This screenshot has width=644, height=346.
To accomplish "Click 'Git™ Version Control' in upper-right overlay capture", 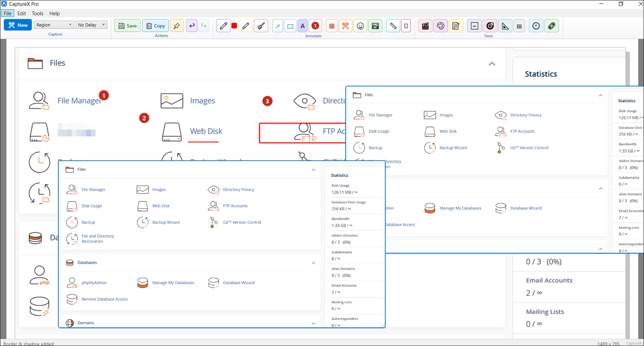I will pos(529,148).
